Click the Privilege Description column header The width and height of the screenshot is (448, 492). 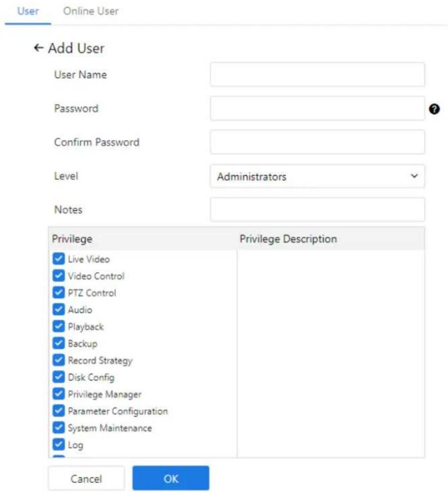288,239
